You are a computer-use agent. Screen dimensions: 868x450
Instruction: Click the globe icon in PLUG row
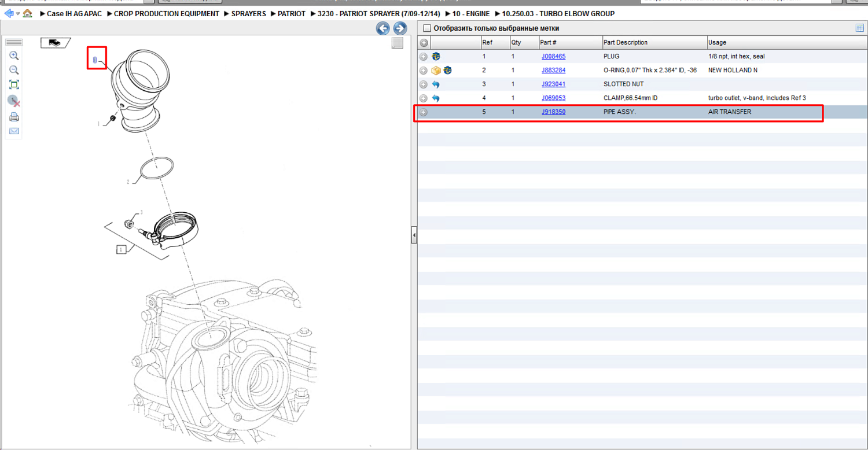pos(436,57)
